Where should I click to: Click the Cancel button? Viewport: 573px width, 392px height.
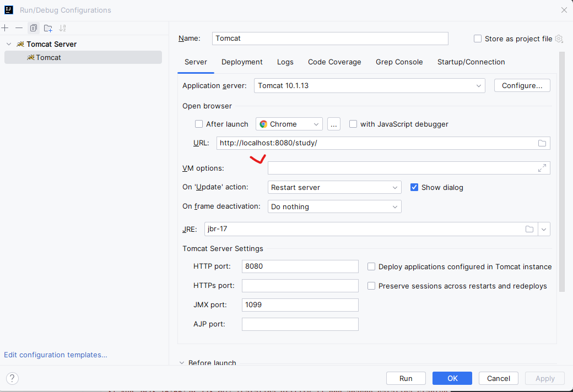point(499,378)
